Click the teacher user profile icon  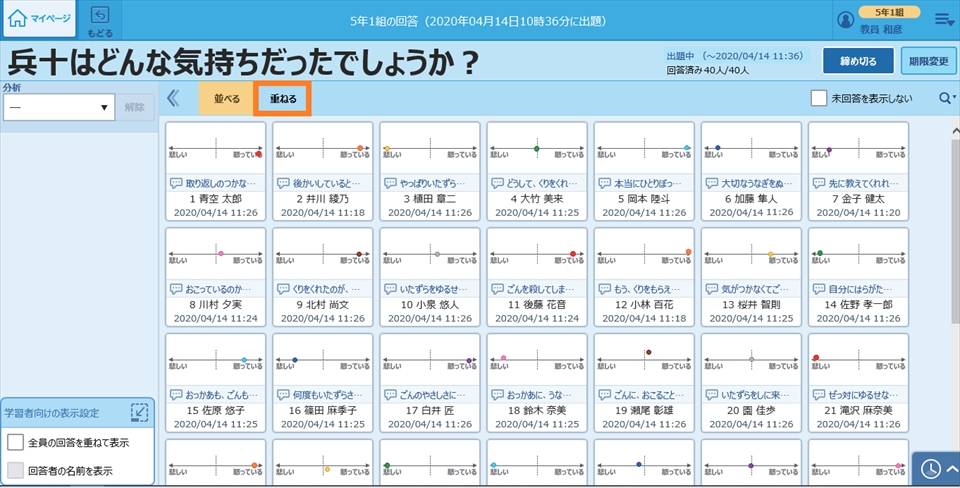pyautogui.click(x=846, y=20)
